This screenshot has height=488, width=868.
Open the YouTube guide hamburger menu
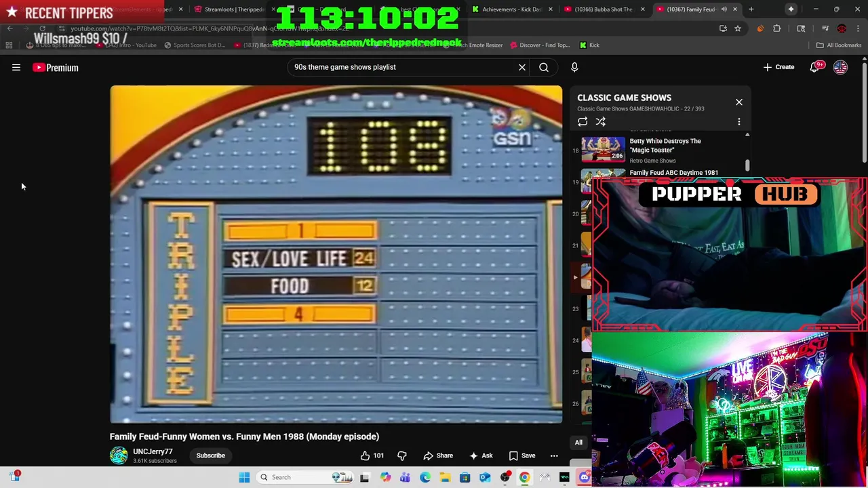pyautogui.click(x=16, y=67)
